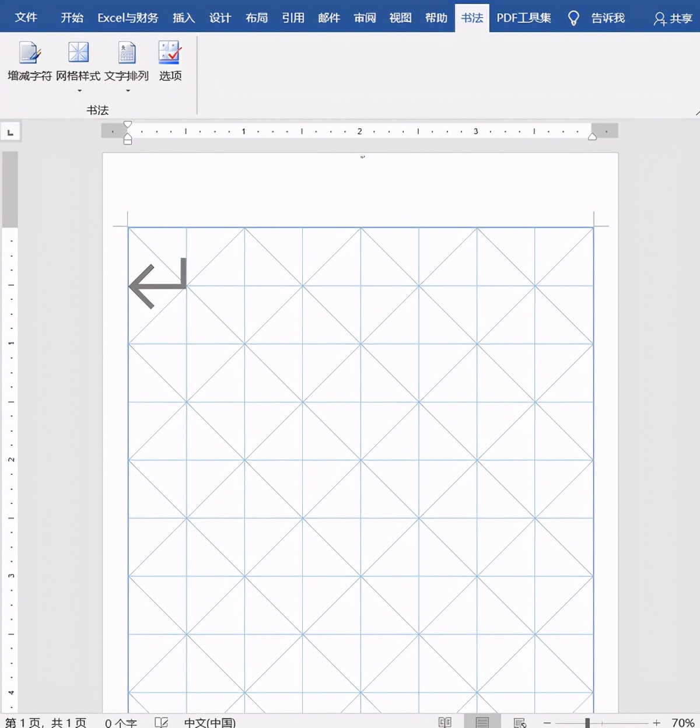The width and height of the screenshot is (700, 728).
Task: Open the 文件 menu tab
Action: click(26, 17)
